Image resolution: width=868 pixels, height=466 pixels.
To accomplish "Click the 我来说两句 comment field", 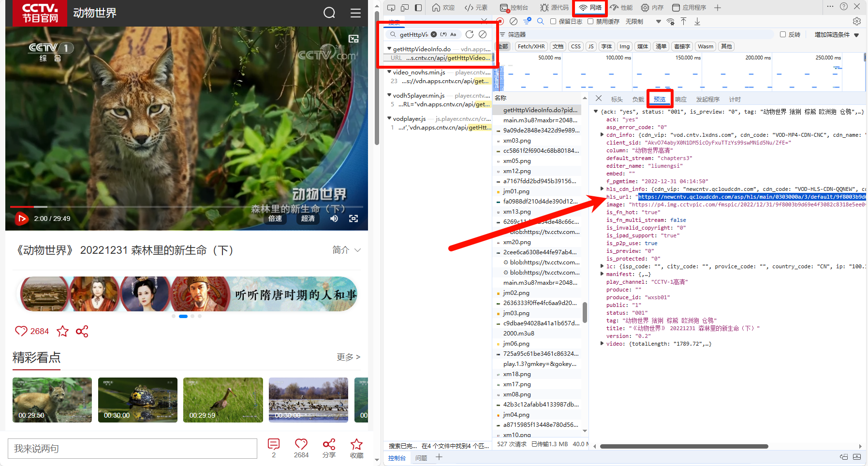I will point(132,449).
